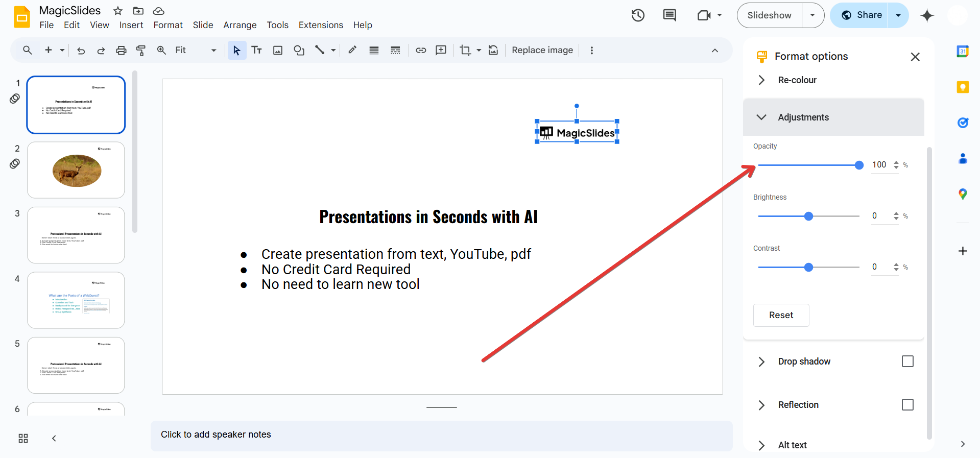Expand the Re-colour section
980x458 pixels.
761,80
